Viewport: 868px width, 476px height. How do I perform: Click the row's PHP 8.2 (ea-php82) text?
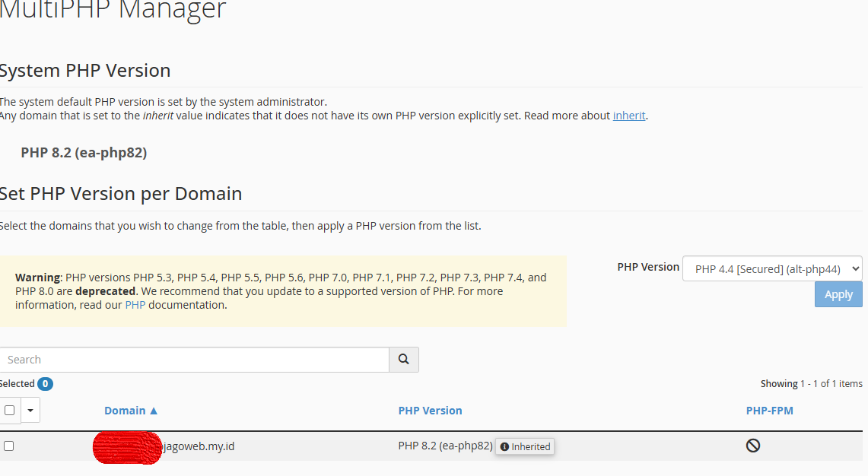[x=445, y=446]
